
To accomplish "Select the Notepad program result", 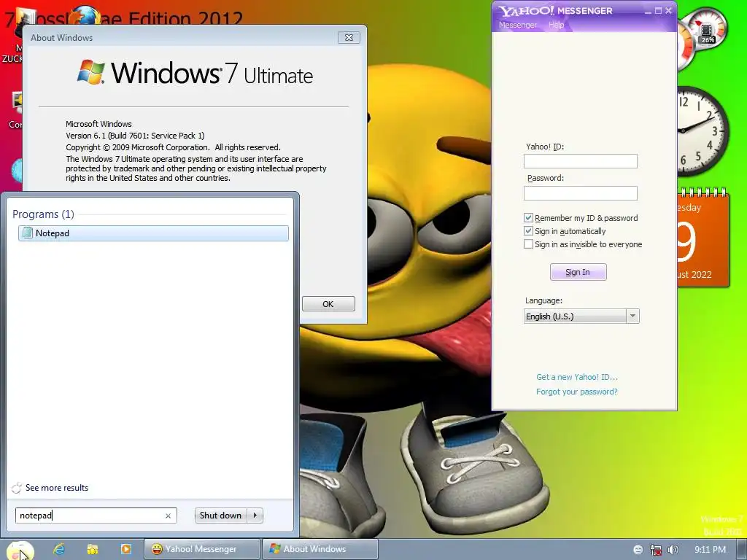I will [153, 233].
